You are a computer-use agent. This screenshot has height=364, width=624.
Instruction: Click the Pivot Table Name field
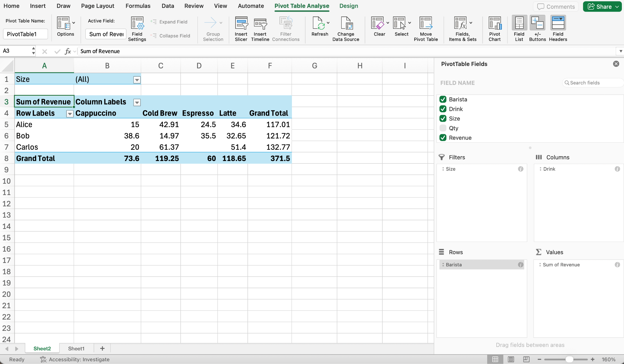tap(26, 34)
